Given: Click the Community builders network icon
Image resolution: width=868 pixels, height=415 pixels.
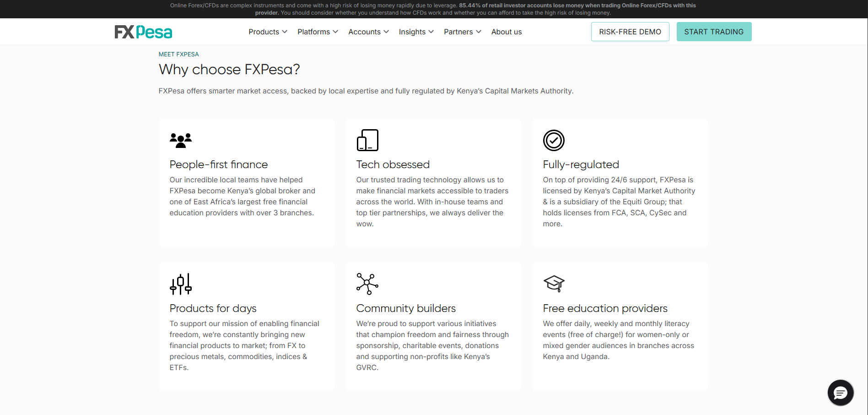Looking at the screenshot, I should coord(367,284).
